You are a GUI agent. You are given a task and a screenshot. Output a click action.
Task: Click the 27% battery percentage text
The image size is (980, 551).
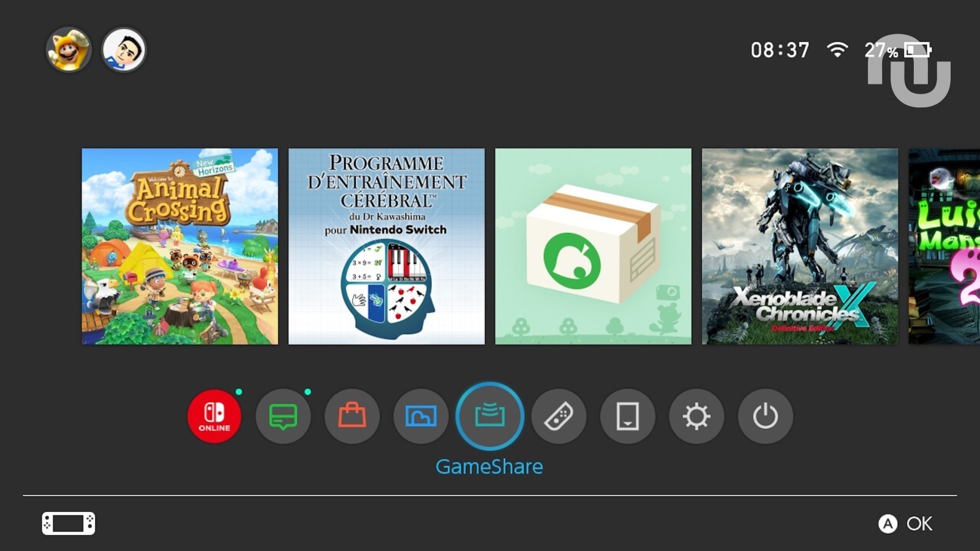click(881, 50)
